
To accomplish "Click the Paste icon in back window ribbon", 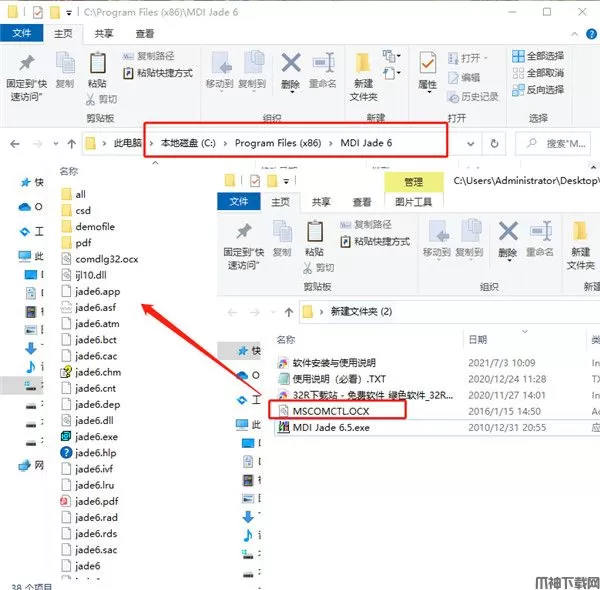I will 98,62.
